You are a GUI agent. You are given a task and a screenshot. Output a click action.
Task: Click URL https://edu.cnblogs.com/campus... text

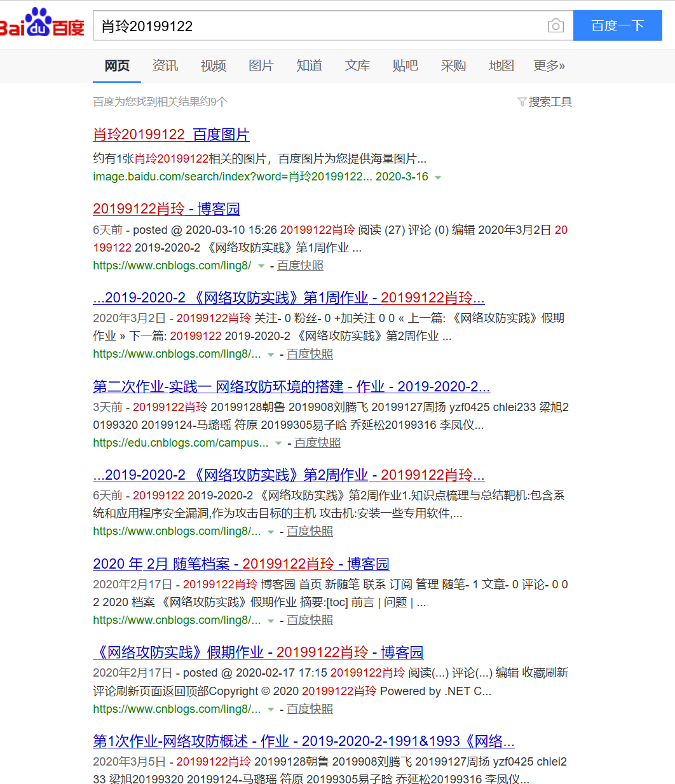(x=181, y=443)
